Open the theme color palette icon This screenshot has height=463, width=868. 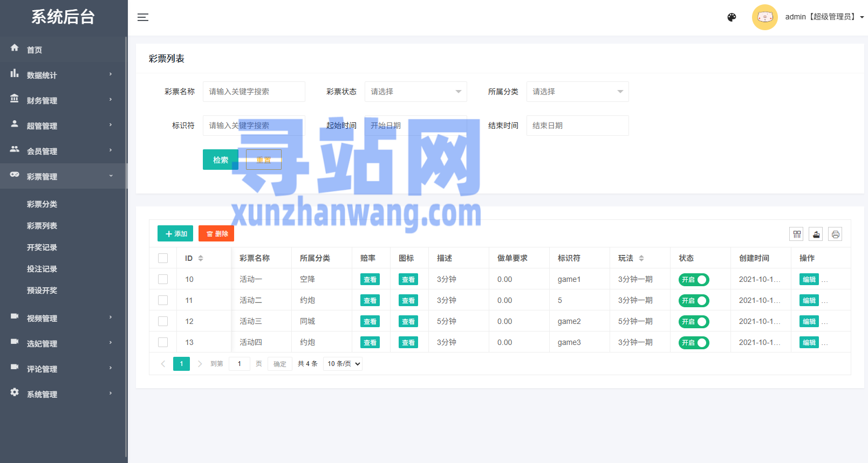(x=732, y=17)
